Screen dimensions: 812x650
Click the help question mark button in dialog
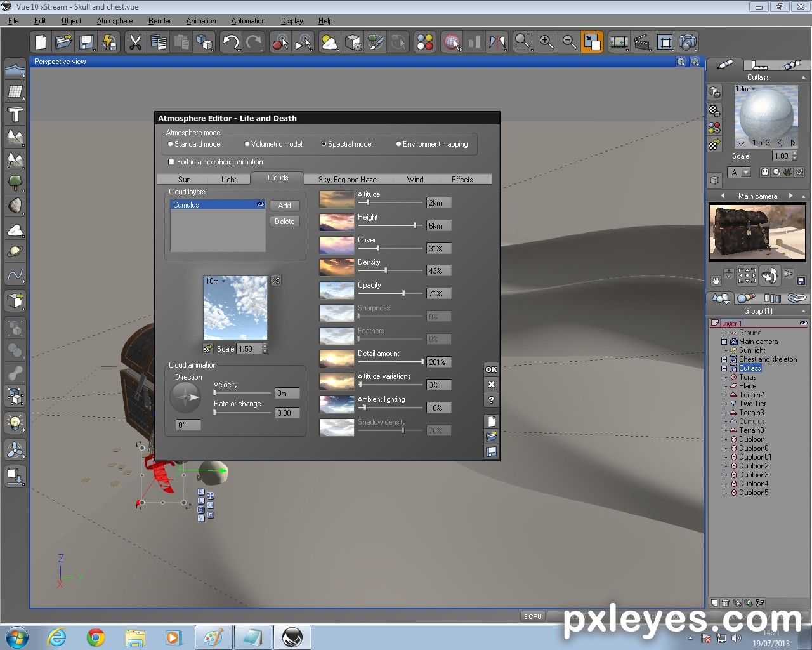492,400
